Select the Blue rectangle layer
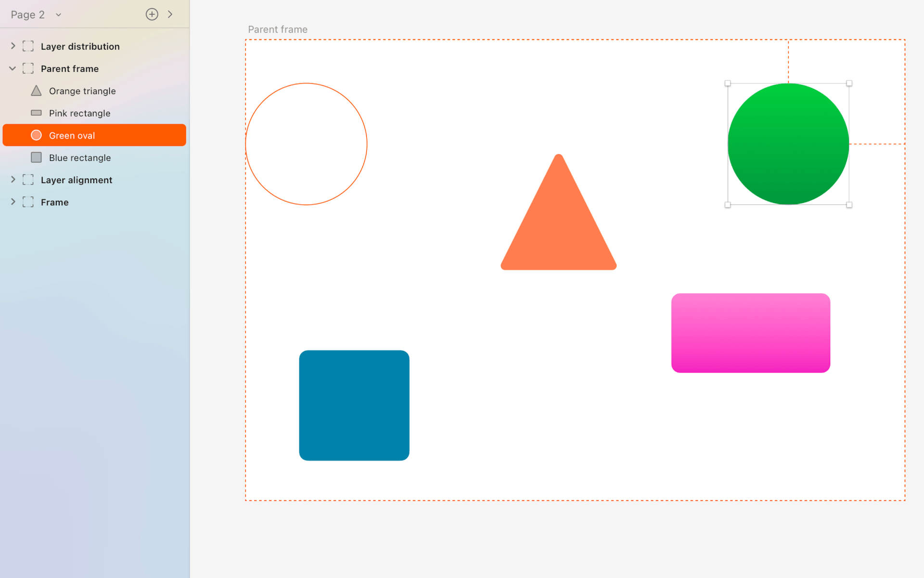 (x=80, y=158)
